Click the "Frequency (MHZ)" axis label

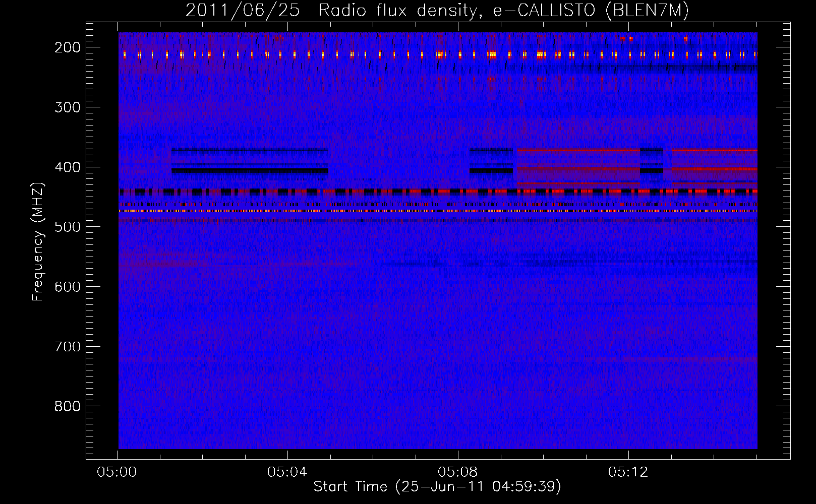point(38,241)
